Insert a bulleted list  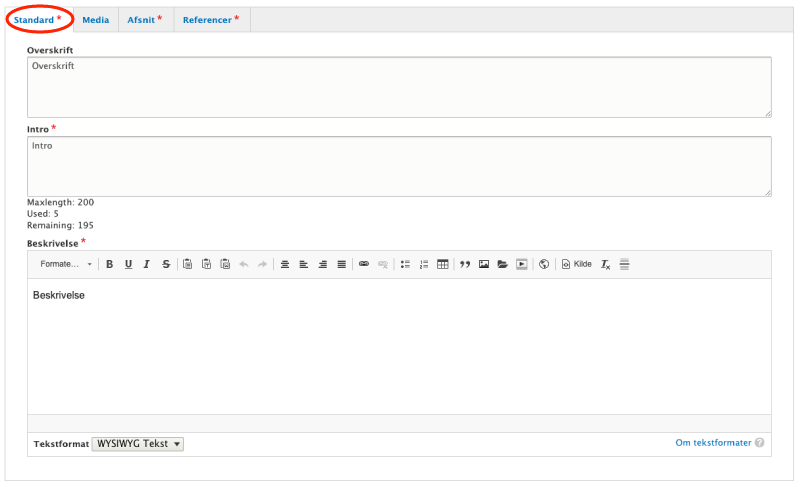pyautogui.click(x=405, y=264)
